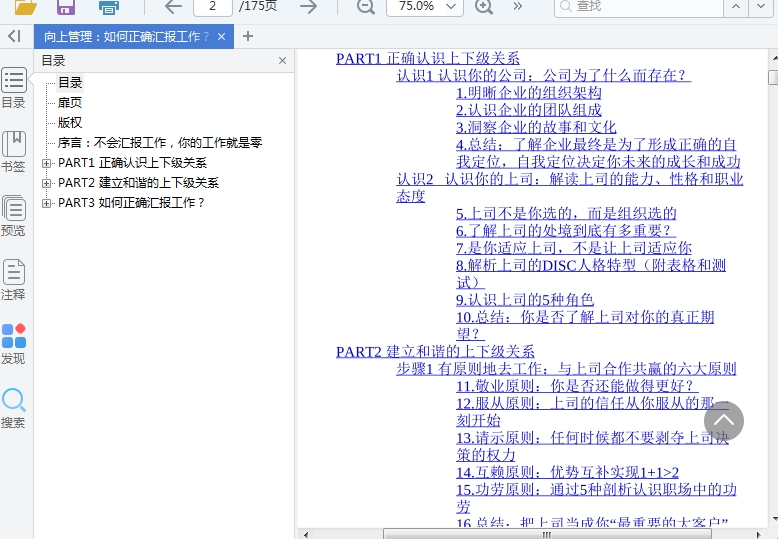Show more toolbar options with double chevron

pyautogui.click(x=518, y=6)
